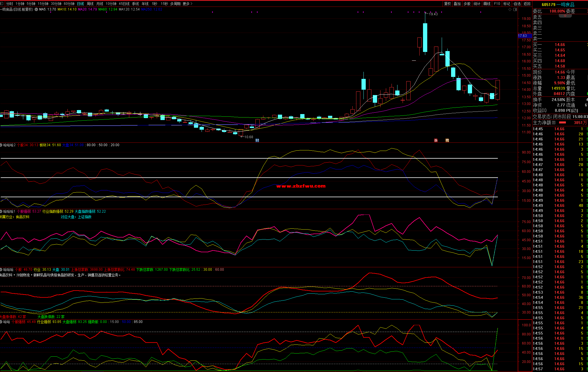Screen dimensions: 588x372
Task: Click MA20: 14.79 legend label
Action: tap(87, 9)
